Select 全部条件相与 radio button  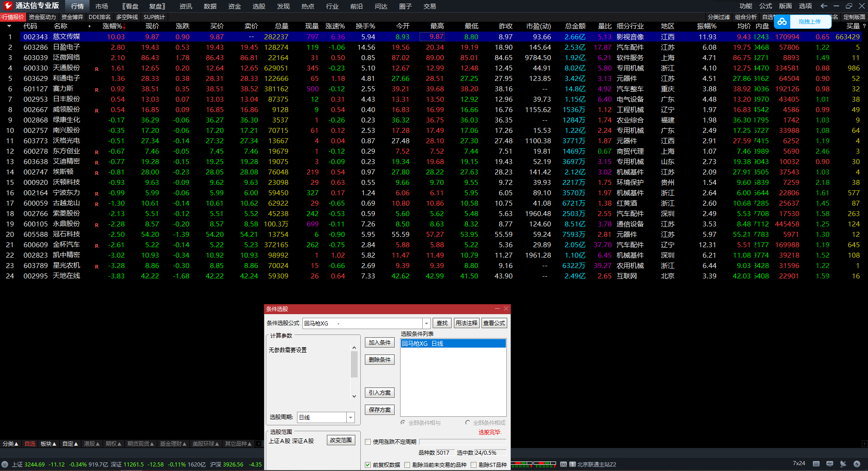[403, 423]
